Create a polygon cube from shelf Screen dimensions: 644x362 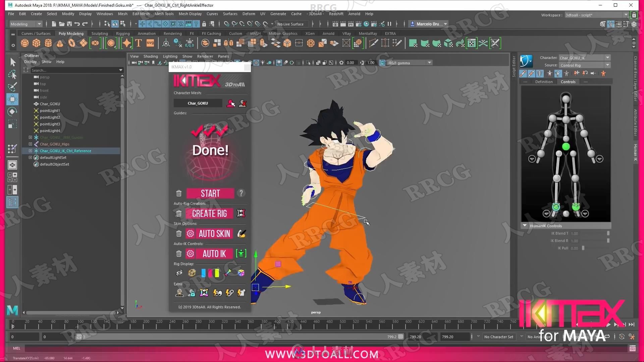pyautogui.click(x=36, y=43)
